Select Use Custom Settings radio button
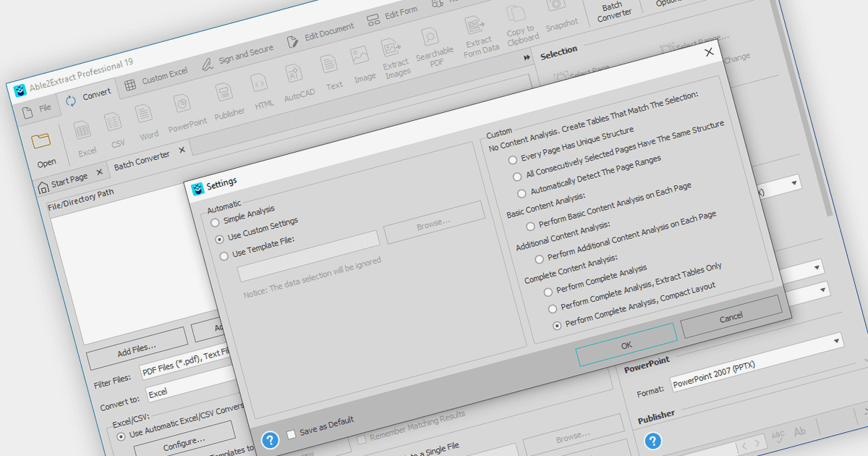This screenshot has height=456, width=868. tap(219, 239)
